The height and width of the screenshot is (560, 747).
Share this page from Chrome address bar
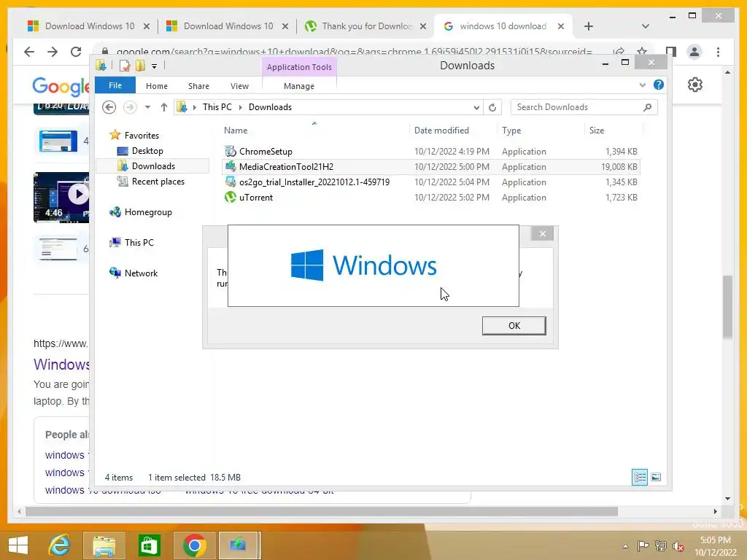pos(619,52)
